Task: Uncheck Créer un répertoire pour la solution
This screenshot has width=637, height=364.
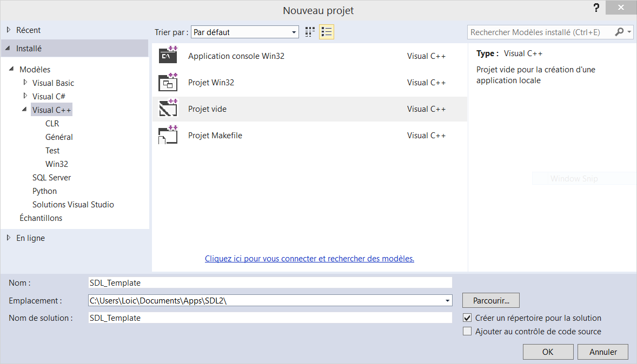Action: click(468, 318)
